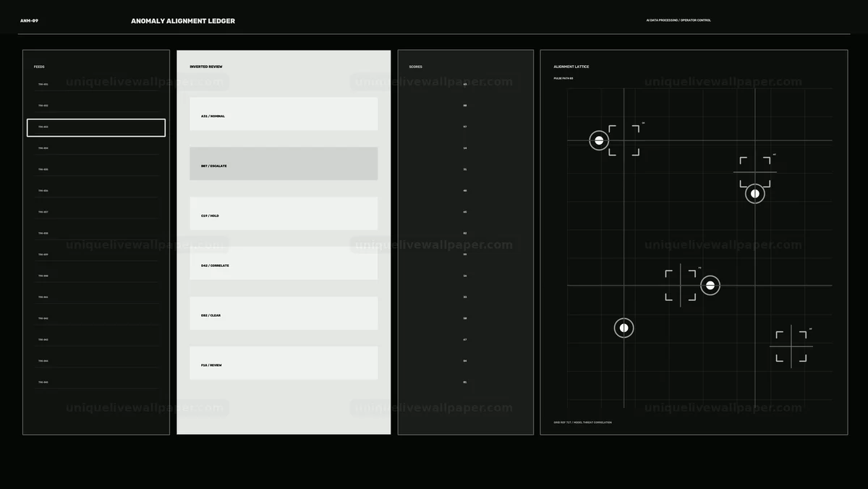Click the INVERTED REVIEW panel heading
868x489 pixels.
click(x=206, y=67)
